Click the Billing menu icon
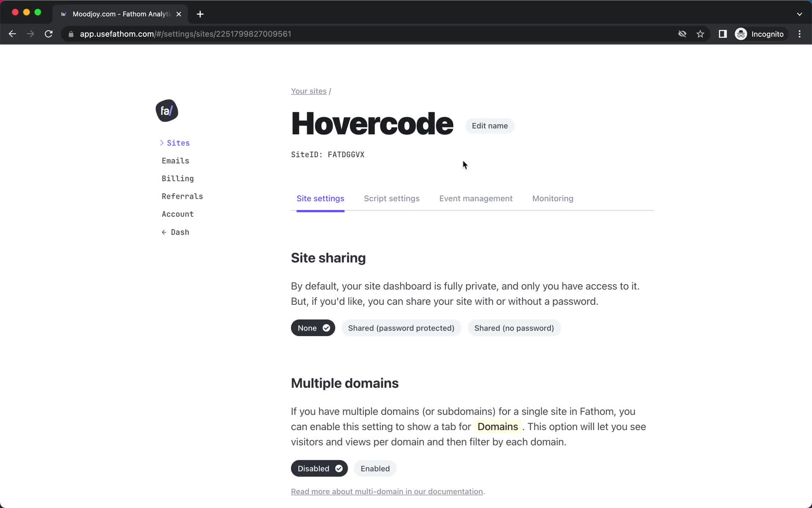 pyautogui.click(x=177, y=179)
